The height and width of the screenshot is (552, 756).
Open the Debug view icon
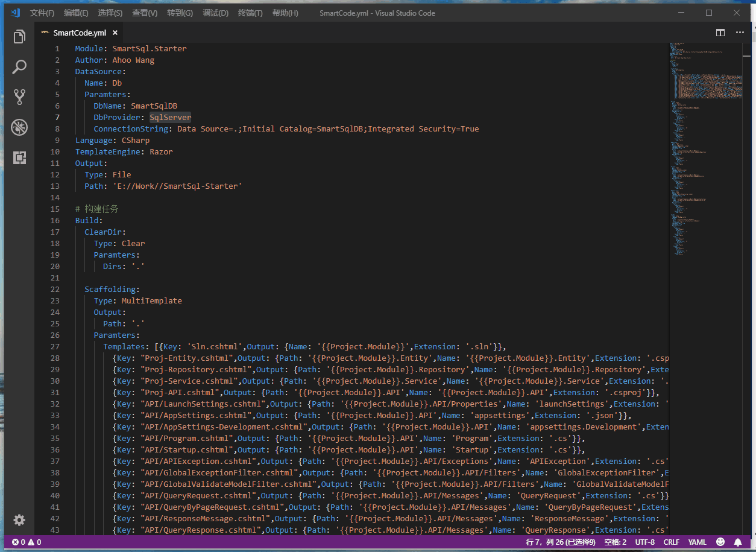(x=19, y=127)
